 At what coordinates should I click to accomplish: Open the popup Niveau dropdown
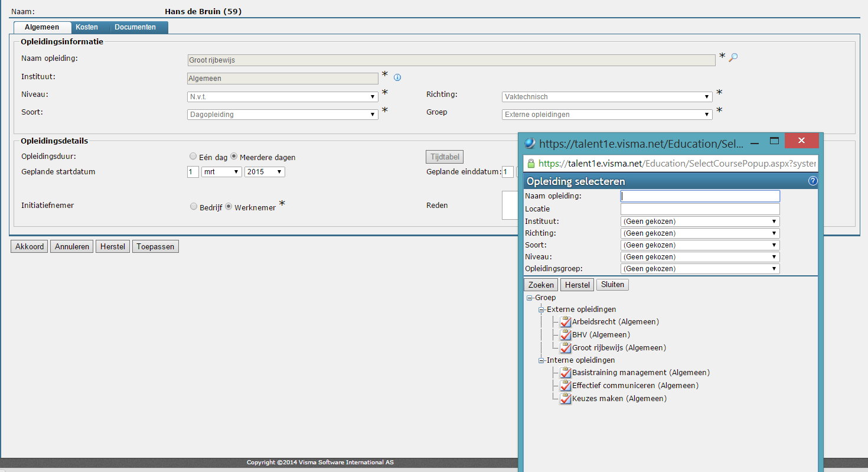(x=700, y=257)
